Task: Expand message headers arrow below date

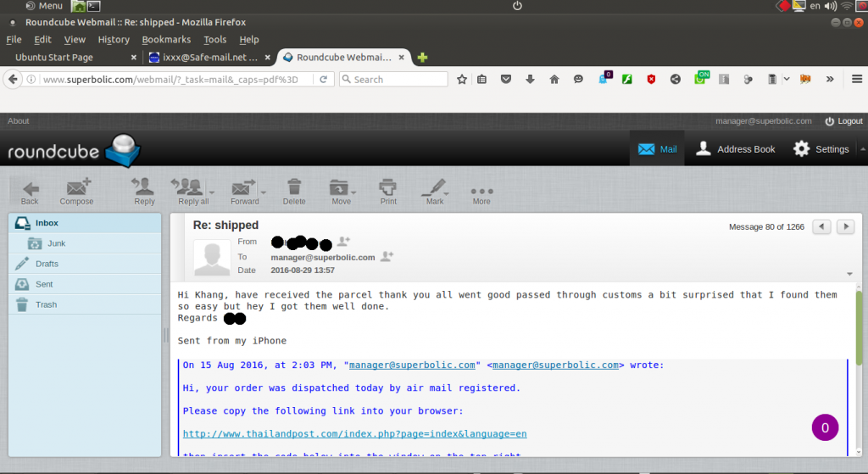Action: click(x=849, y=274)
